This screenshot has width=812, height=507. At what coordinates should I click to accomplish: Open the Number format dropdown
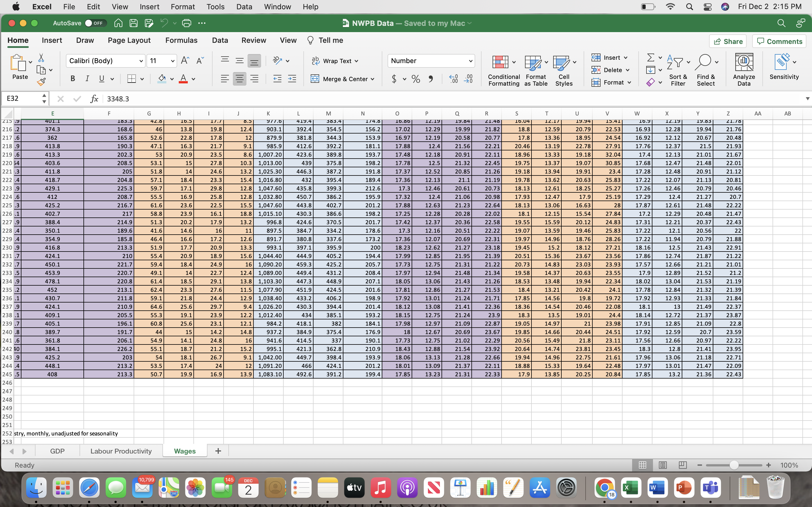(470, 61)
